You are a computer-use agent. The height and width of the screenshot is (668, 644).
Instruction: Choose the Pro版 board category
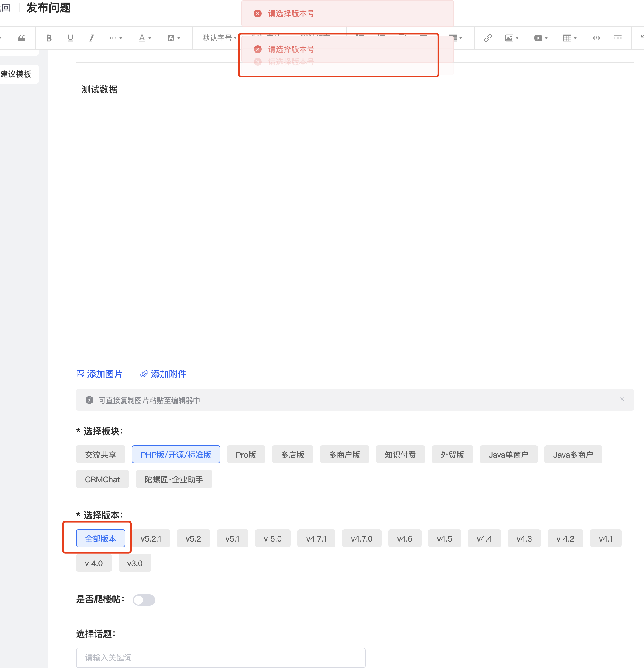(x=245, y=455)
